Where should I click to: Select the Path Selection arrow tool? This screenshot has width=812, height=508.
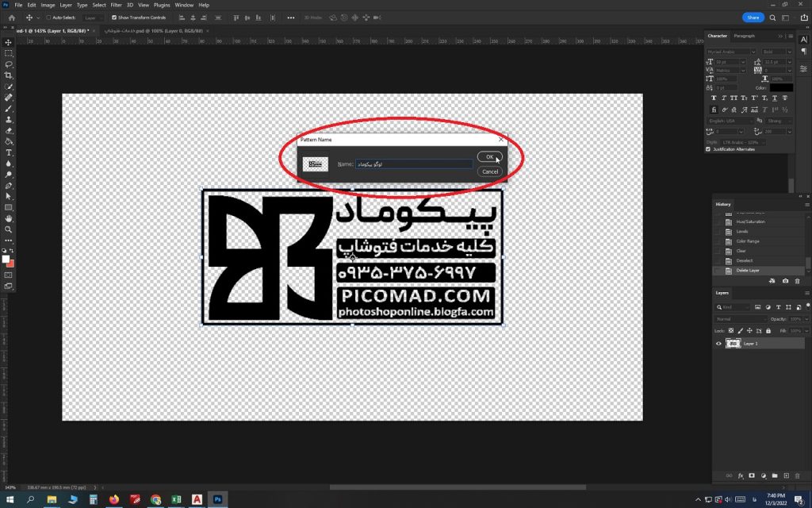(x=8, y=197)
